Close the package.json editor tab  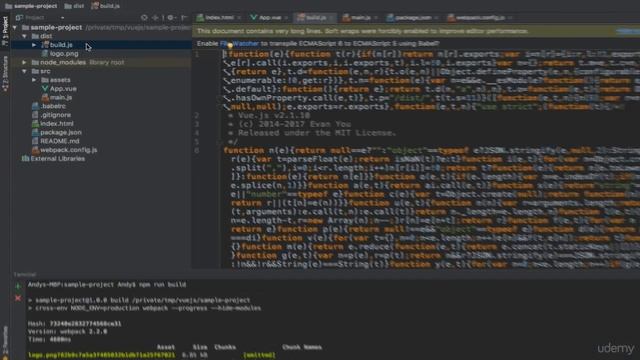tap(436, 18)
